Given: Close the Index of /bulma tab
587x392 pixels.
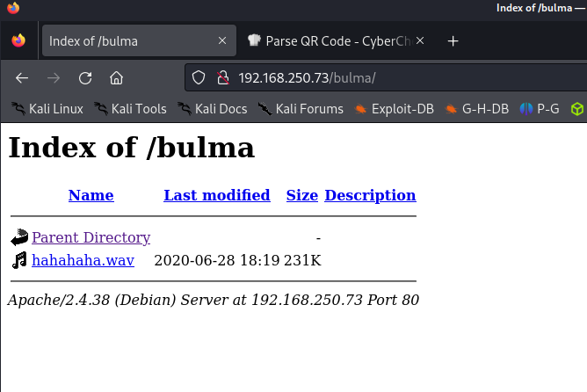Looking at the screenshot, I should (x=222, y=41).
